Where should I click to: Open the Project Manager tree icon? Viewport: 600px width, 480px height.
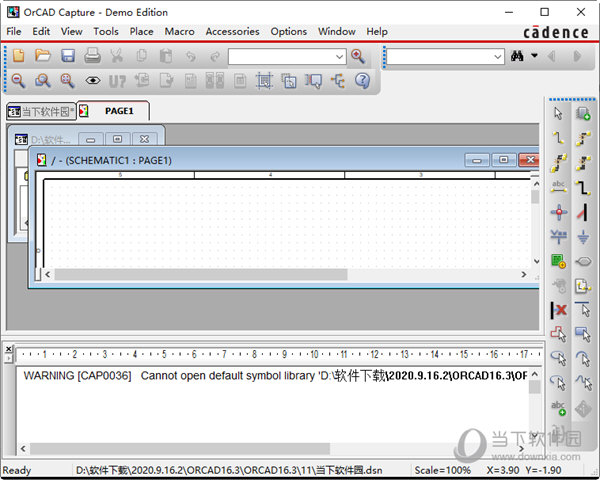tap(338, 81)
